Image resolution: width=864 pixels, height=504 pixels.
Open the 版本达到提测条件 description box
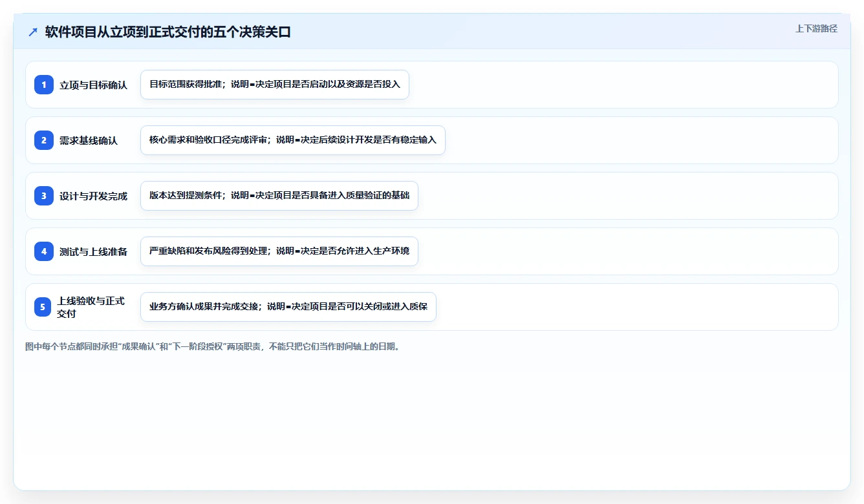[279, 196]
